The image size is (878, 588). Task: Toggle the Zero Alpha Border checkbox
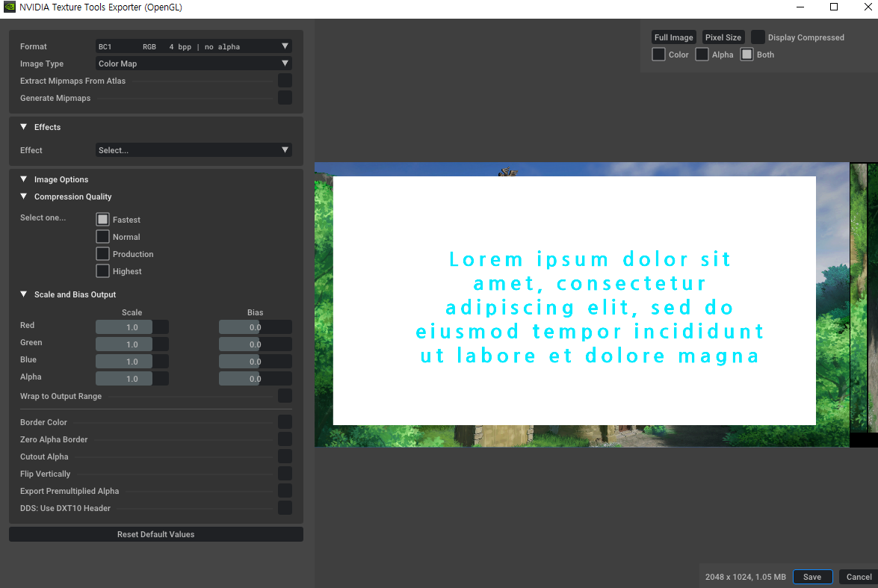tap(285, 439)
